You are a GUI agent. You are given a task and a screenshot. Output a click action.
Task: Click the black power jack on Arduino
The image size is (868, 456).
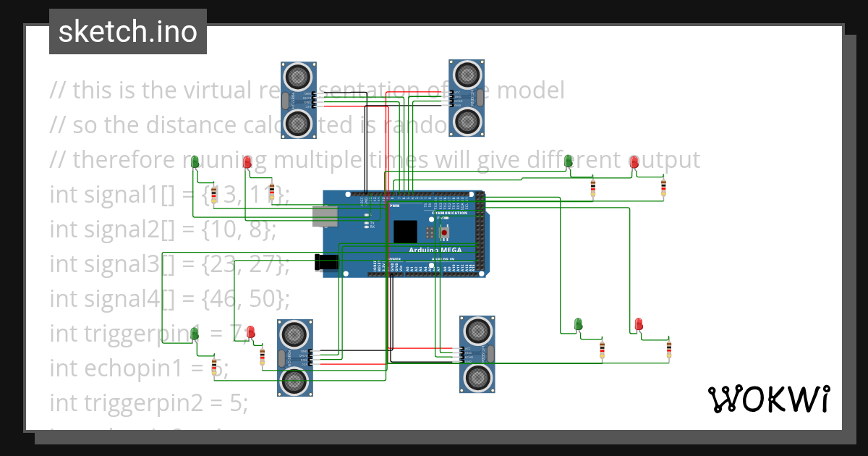point(327,263)
